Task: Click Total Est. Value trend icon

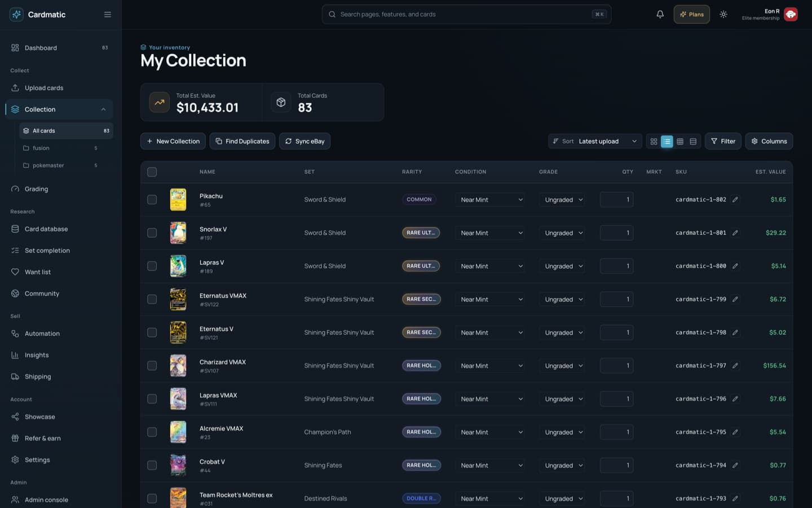Action: click(x=160, y=102)
